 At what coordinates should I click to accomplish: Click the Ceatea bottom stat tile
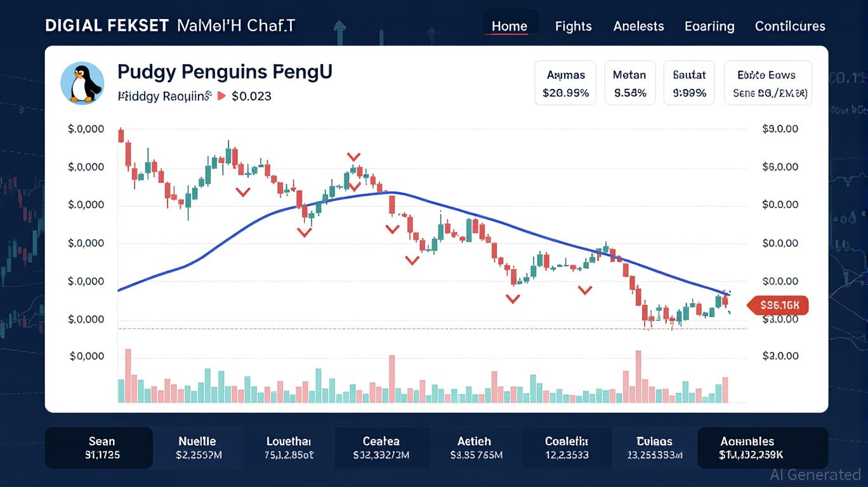tap(381, 448)
